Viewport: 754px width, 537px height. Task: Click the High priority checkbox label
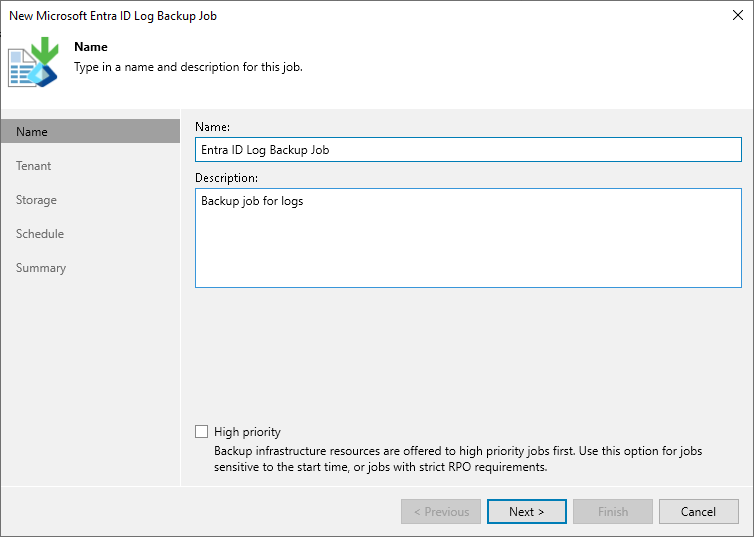[247, 432]
